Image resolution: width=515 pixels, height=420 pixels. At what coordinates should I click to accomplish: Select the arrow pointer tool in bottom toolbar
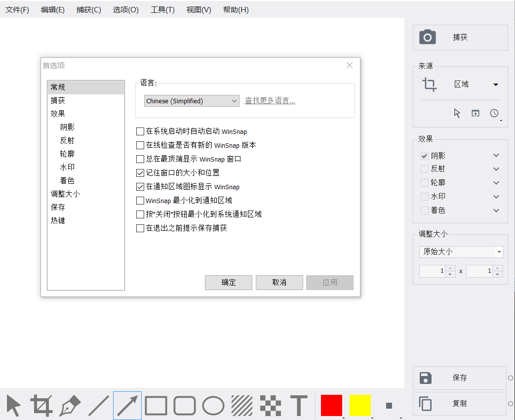point(13,406)
